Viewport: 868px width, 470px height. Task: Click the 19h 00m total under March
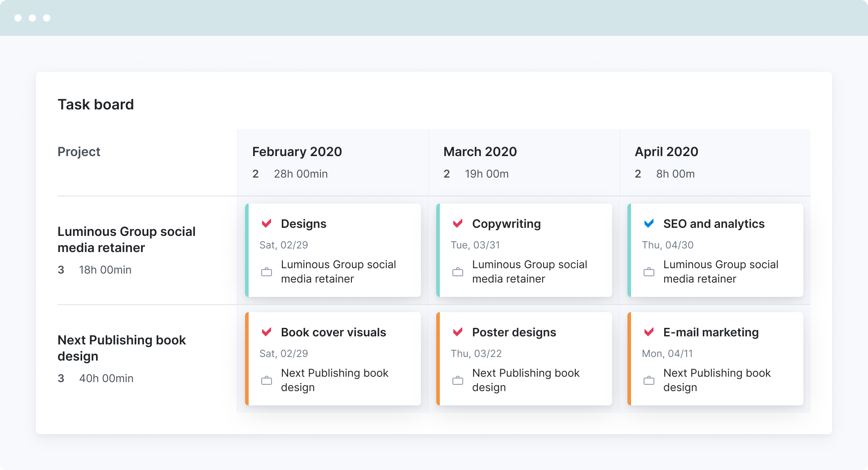487,174
